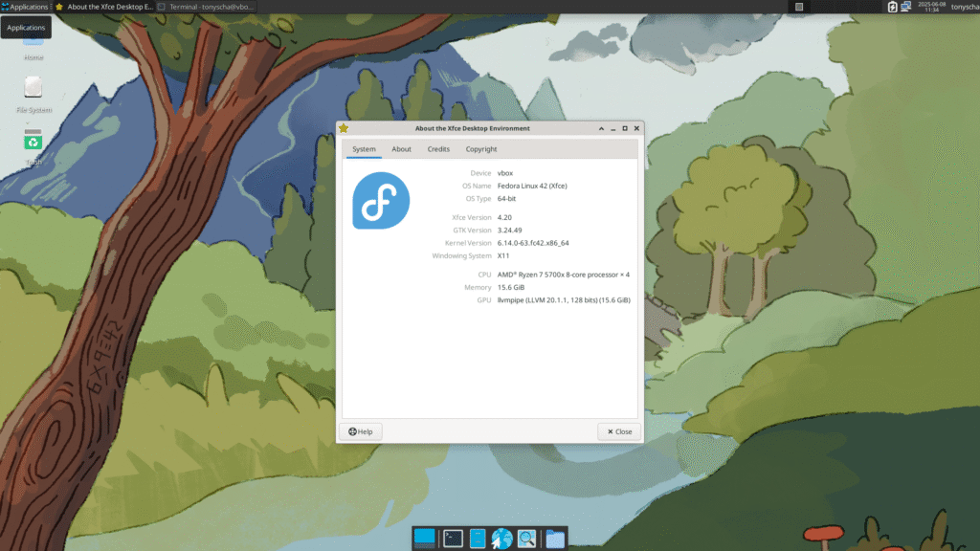The width and height of the screenshot is (980, 551).
Task: Click the date and time clock in panel
Action: pos(931,7)
